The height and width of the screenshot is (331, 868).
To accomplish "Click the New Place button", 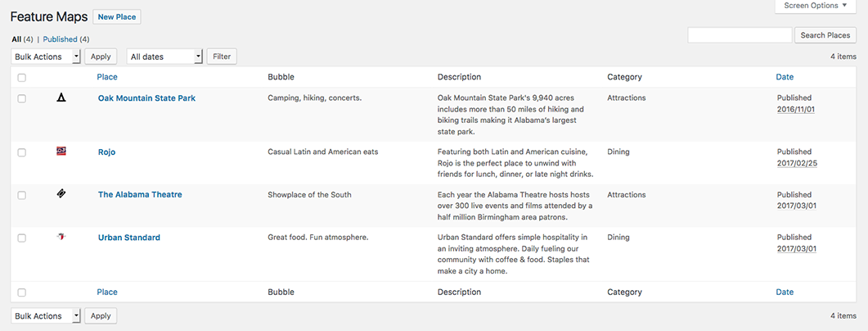I will [x=117, y=17].
